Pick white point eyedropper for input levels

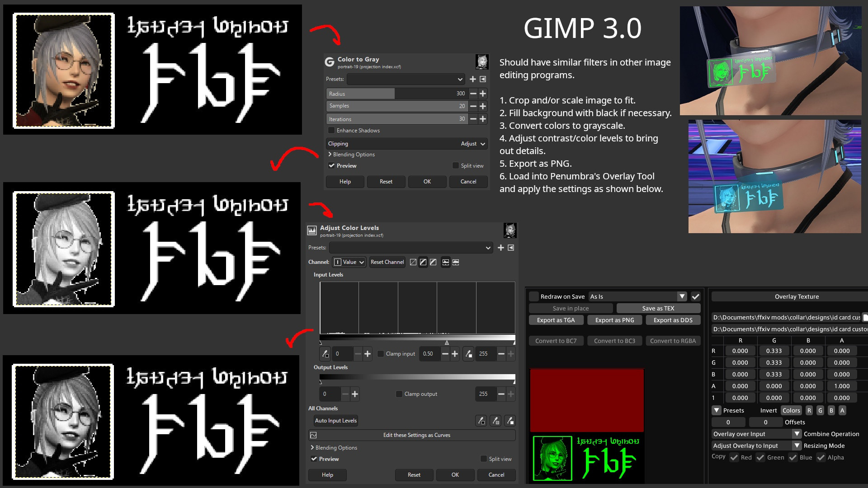469,354
